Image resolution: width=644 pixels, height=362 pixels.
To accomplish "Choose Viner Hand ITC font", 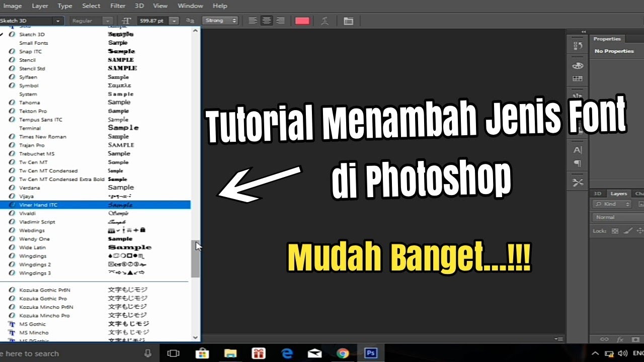I will pos(95,205).
